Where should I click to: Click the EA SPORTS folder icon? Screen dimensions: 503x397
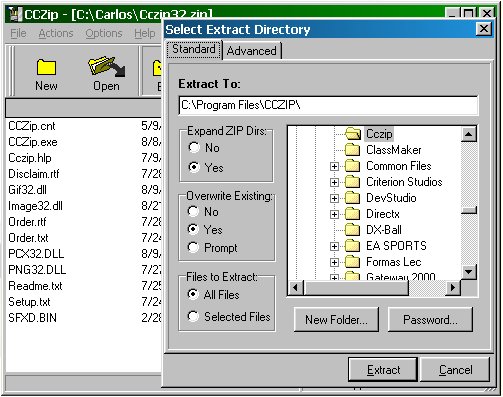click(x=352, y=246)
